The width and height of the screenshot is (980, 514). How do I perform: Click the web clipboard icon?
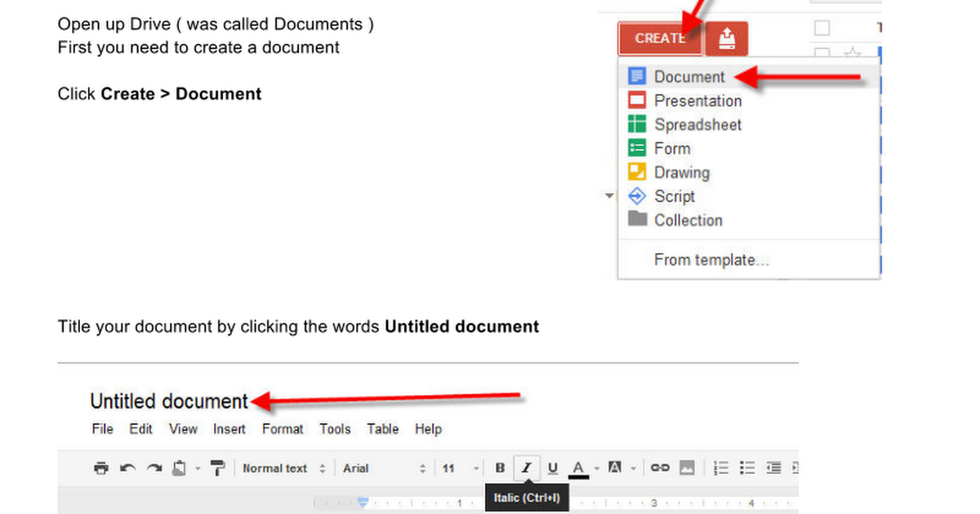[x=180, y=468]
